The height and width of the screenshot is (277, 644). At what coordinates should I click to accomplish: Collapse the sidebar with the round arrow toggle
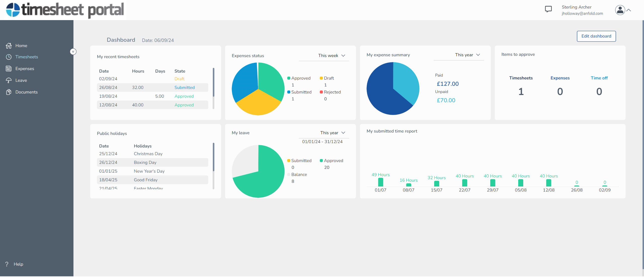[x=73, y=52]
